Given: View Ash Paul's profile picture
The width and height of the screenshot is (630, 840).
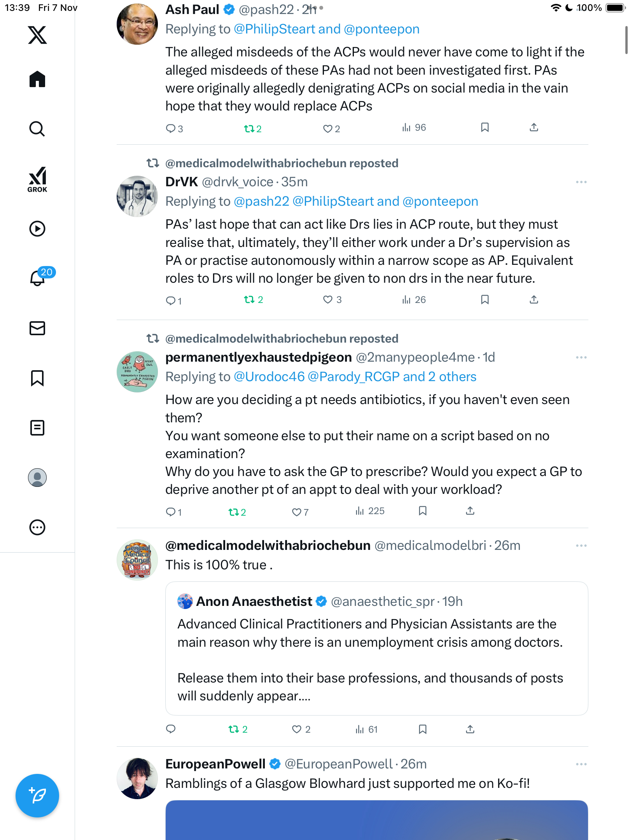Looking at the screenshot, I should (137, 24).
